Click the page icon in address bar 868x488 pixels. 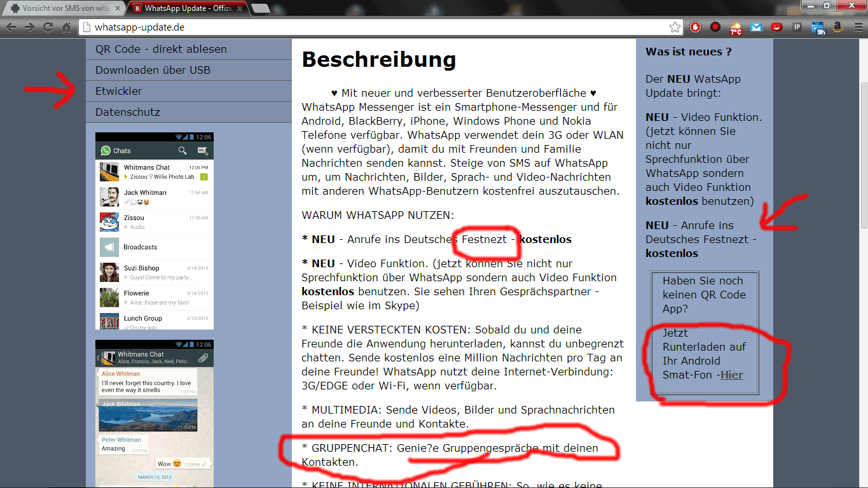87,27
